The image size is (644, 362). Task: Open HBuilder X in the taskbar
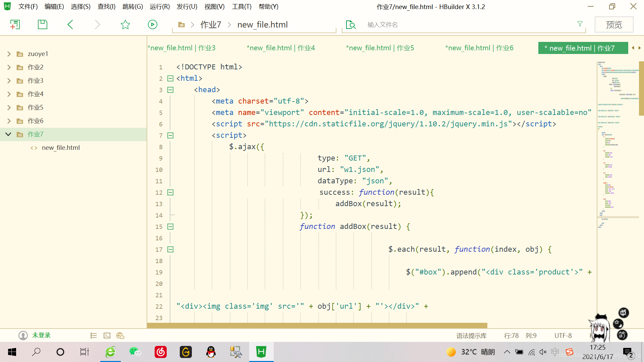pyautogui.click(x=261, y=352)
